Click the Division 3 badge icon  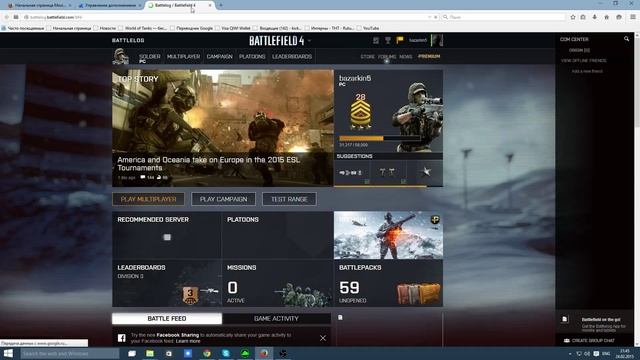click(x=190, y=296)
